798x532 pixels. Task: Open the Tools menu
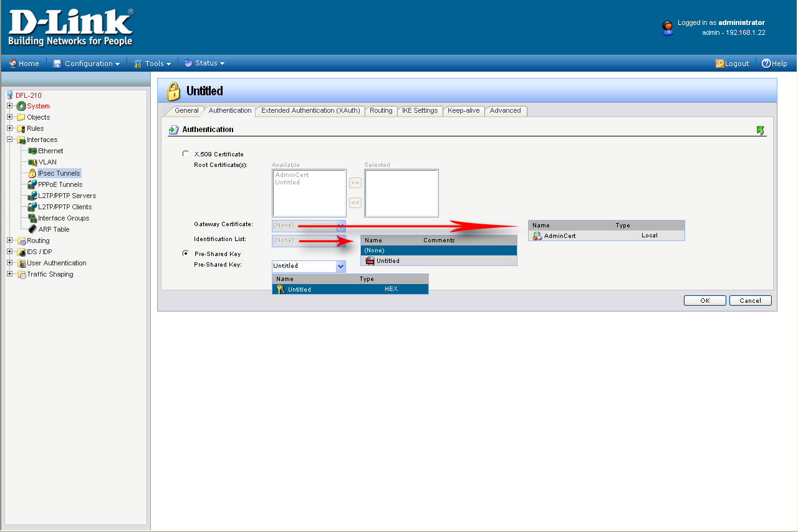[152, 64]
